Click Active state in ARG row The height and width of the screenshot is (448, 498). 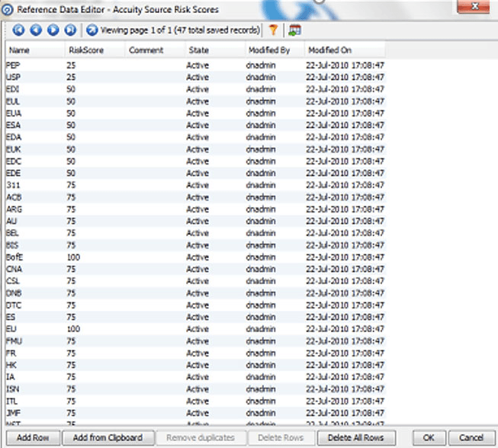[198, 210]
